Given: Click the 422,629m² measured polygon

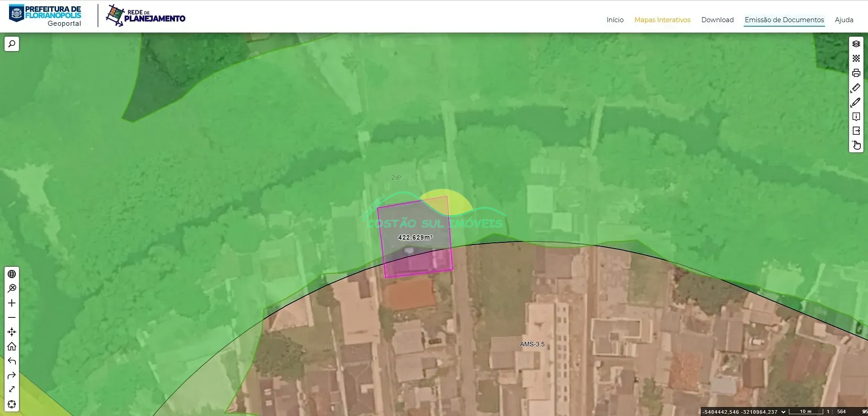Looking at the screenshot, I should pos(415,237).
